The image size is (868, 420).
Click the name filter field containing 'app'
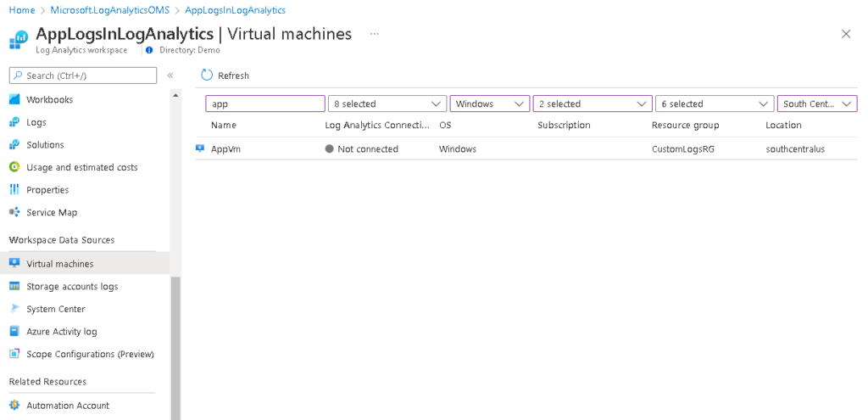click(264, 104)
